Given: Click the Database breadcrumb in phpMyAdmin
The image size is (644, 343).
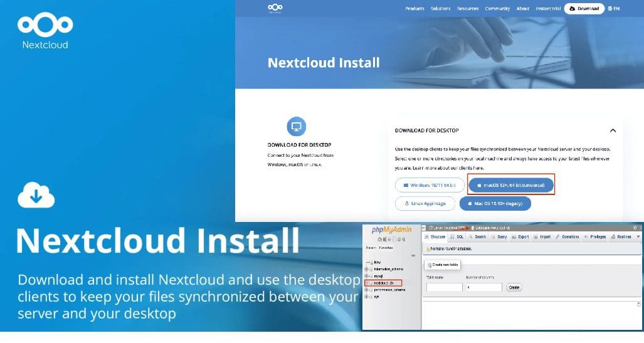Looking at the screenshot, I should point(491,228).
